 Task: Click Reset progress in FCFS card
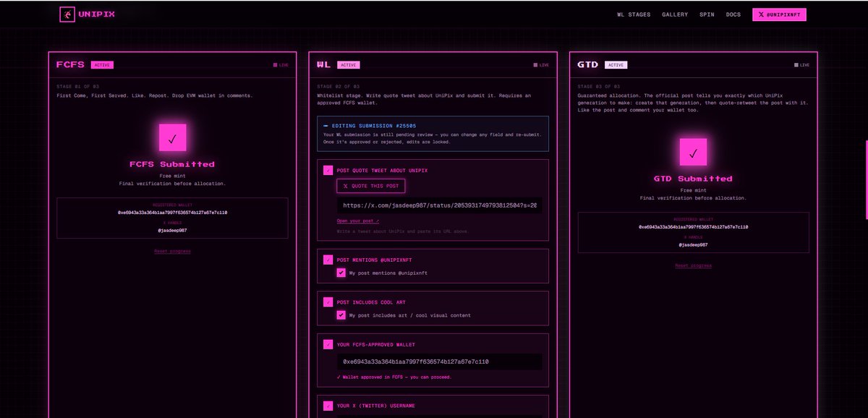click(x=172, y=251)
